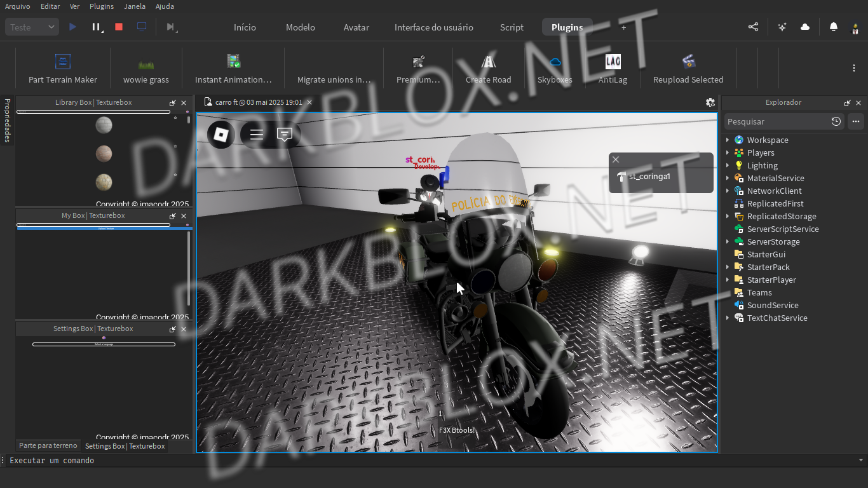Click the Explorer search field
Viewport: 868px width, 488px height.
pyautogui.click(x=777, y=121)
